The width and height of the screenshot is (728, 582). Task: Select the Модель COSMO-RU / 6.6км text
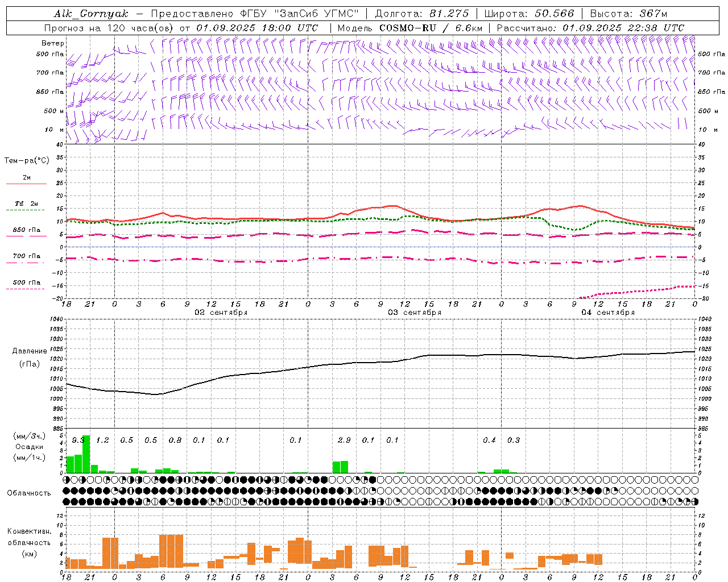(410, 28)
